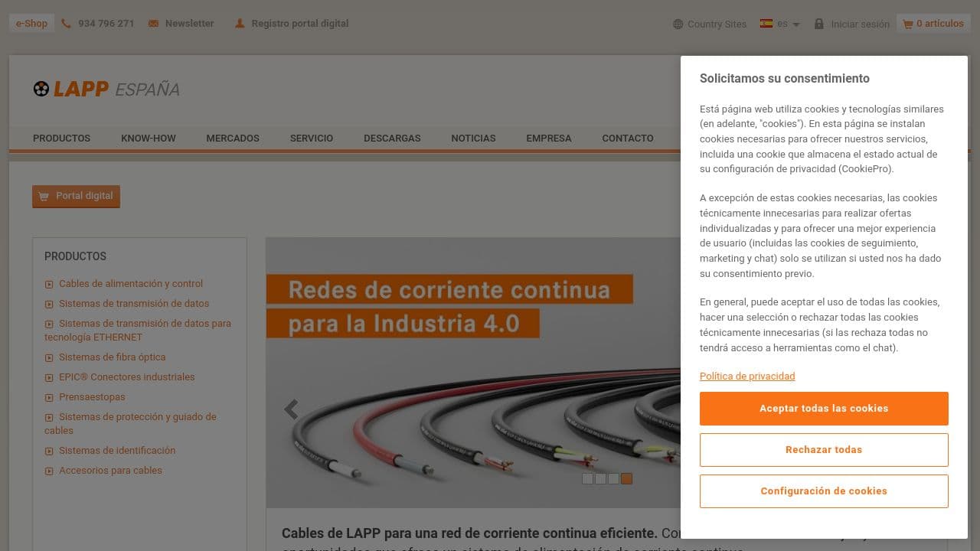The width and height of the screenshot is (980, 551).
Task: Click the LAPP ESPAÑA logo
Action: [x=105, y=89]
